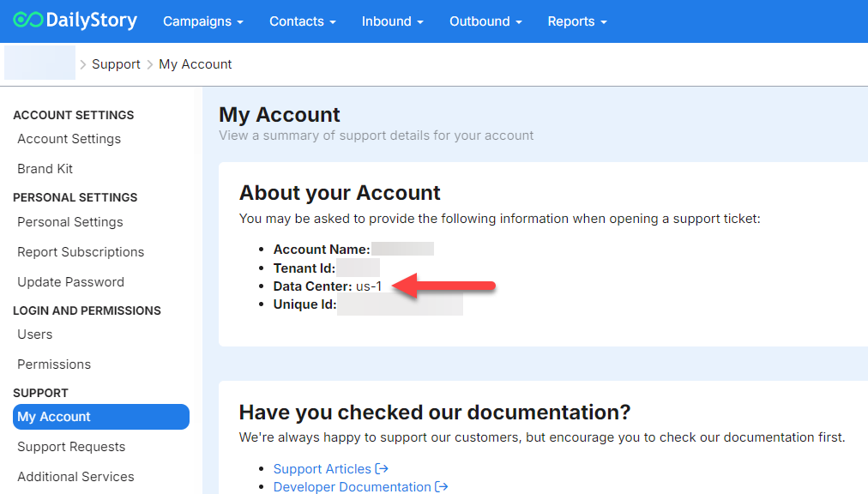This screenshot has width=868, height=494.
Task: Open the Inbound dropdown menu
Action: (x=392, y=21)
